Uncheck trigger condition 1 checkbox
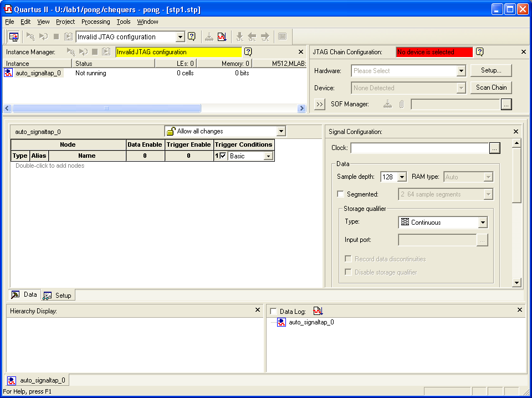 click(223, 156)
